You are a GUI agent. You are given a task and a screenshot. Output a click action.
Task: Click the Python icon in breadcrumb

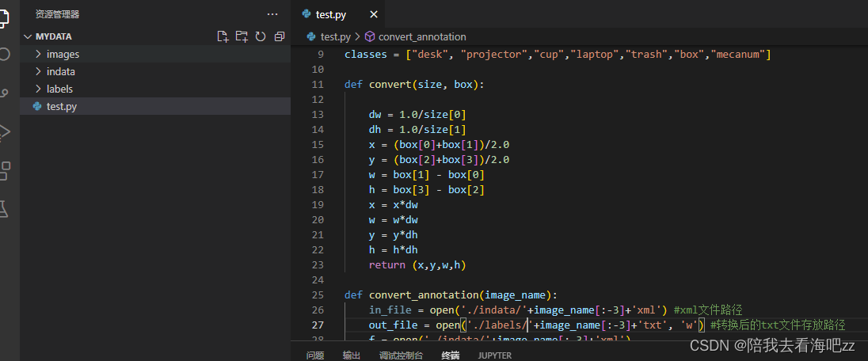pyautogui.click(x=311, y=36)
